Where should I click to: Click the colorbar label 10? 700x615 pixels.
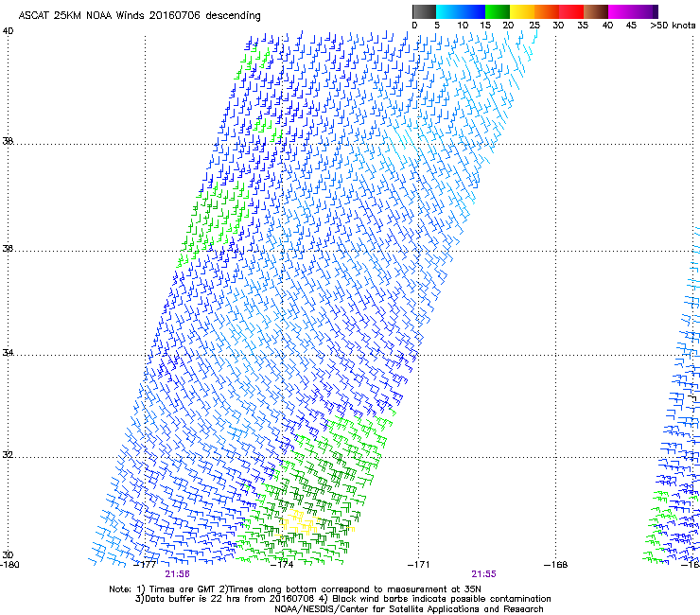[x=463, y=26]
